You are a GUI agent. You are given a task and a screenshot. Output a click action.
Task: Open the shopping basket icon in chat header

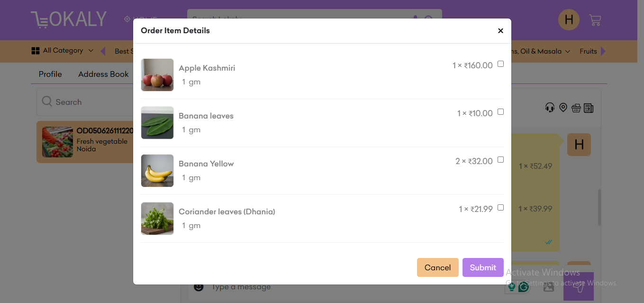[576, 108]
